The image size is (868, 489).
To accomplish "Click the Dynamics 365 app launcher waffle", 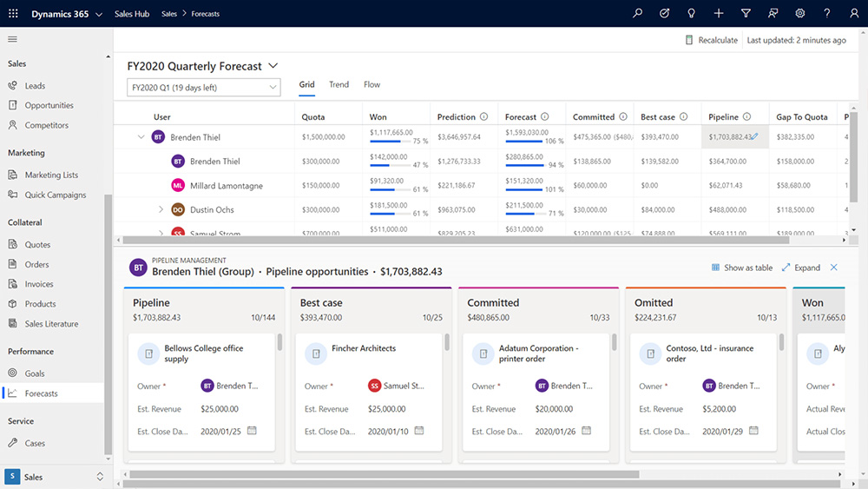I will 13,14.
